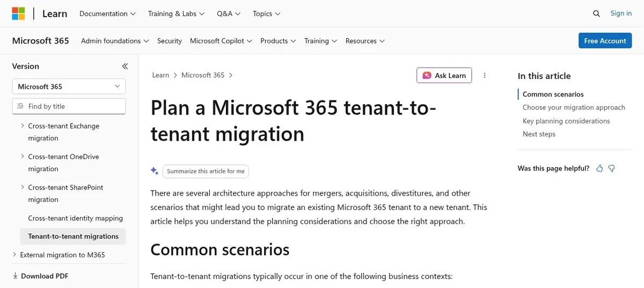Viewport: 644px width, 288px height.
Task: Click the Learn breadcrumb link
Action: [160, 75]
